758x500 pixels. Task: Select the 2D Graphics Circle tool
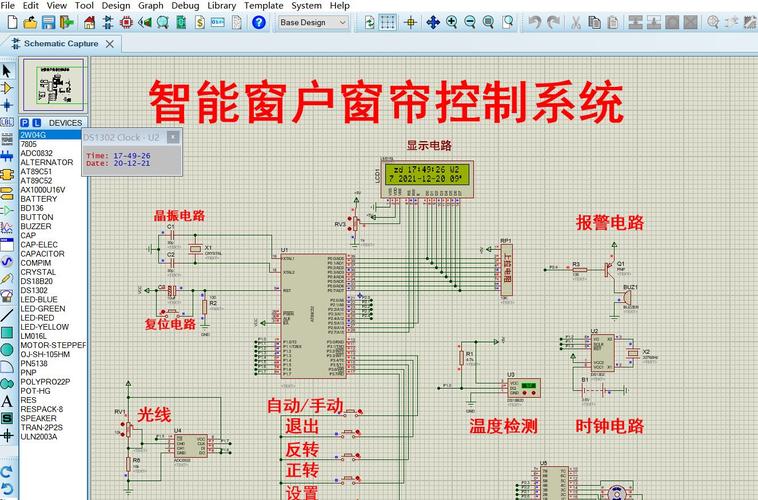pyautogui.click(x=7, y=349)
